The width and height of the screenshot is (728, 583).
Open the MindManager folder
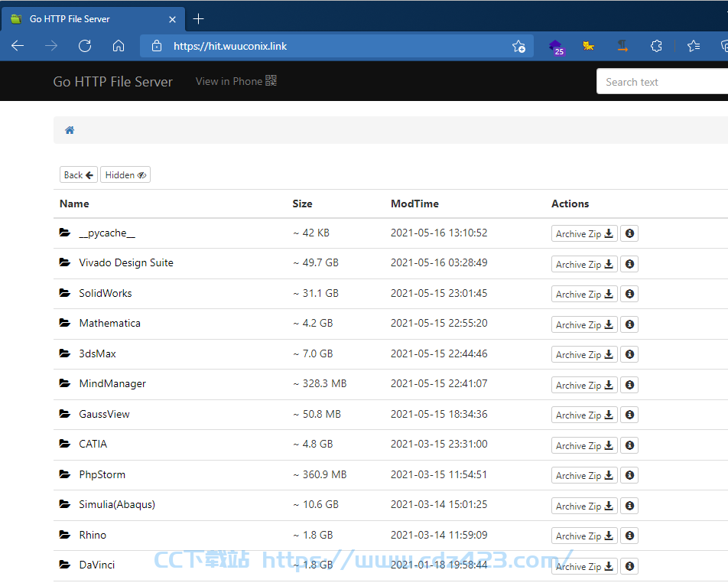tap(112, 383)
